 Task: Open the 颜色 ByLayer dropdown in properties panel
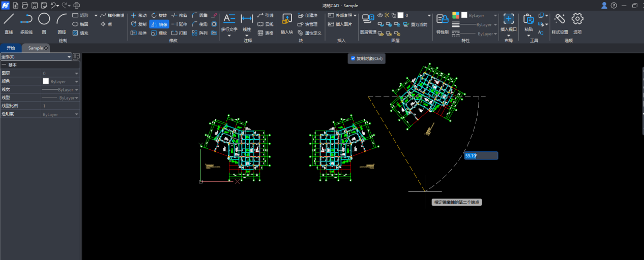point(77,81)
